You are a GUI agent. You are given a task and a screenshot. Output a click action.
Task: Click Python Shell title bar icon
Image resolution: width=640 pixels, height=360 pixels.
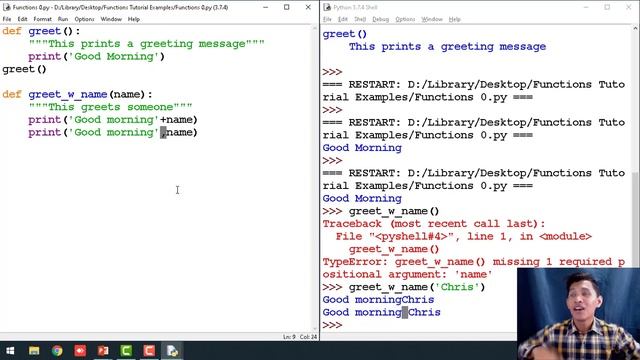[x=327, y=7]
